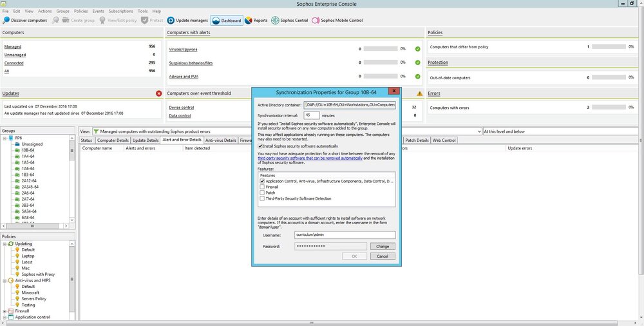644x326 pixels.
Task: Click the Username field in dialog
Action: (345, 235)
